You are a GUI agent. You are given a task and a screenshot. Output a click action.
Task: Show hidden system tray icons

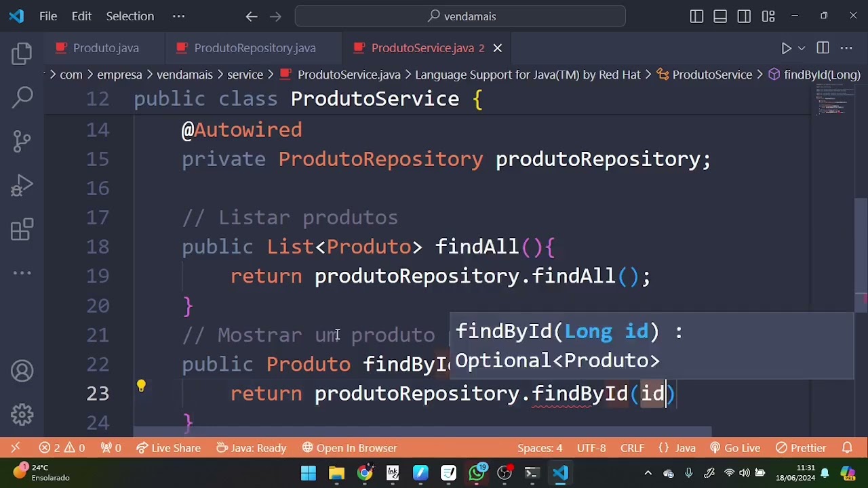point(648,473)
